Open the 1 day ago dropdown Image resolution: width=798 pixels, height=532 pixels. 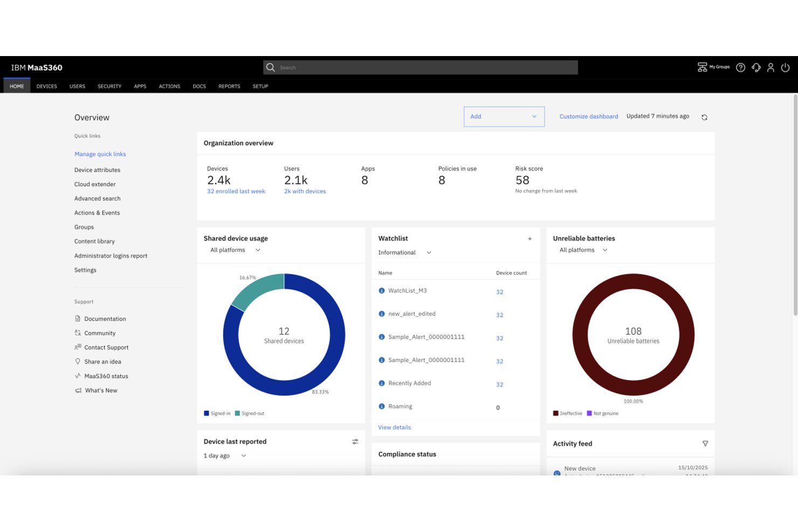(x=225, y=455)
